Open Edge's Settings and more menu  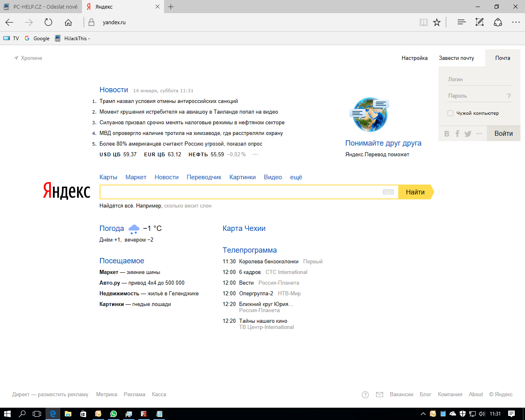516,22
